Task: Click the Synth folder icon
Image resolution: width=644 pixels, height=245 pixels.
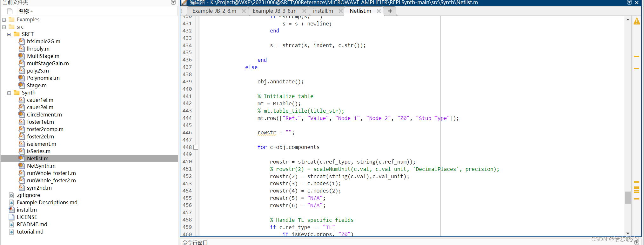Action: pyautogui.click(x=17, y=93)
